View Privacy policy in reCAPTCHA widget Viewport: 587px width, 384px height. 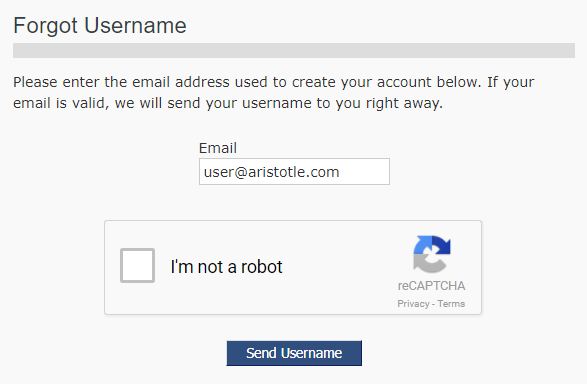tap(413, 304)
